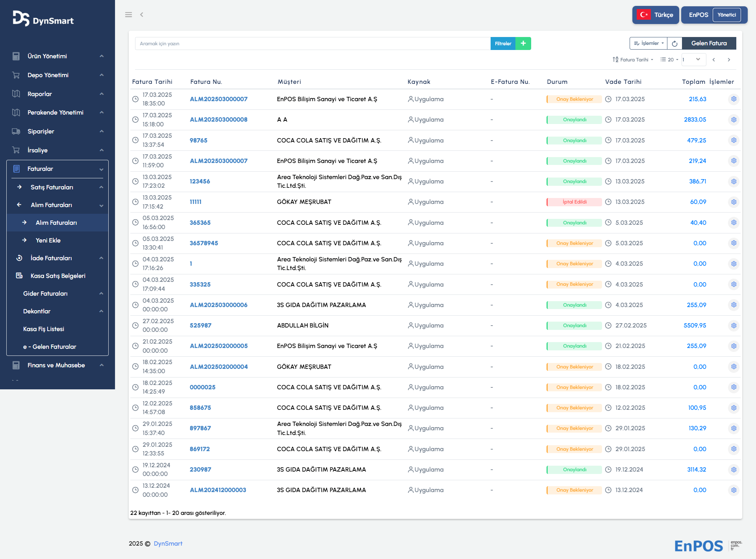Open gear actions for invoice 11111
Image resolution: width=756 pixels, height=559 pixels.
(734, 202)
